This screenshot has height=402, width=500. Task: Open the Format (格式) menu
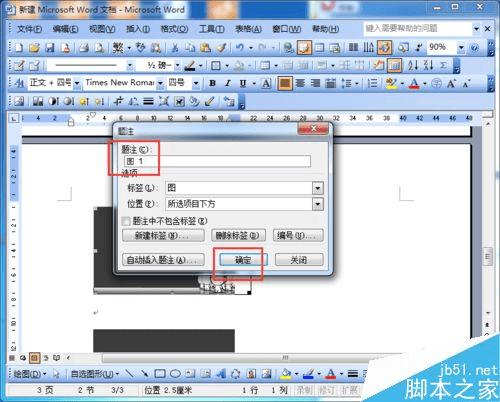coord(174,29)
